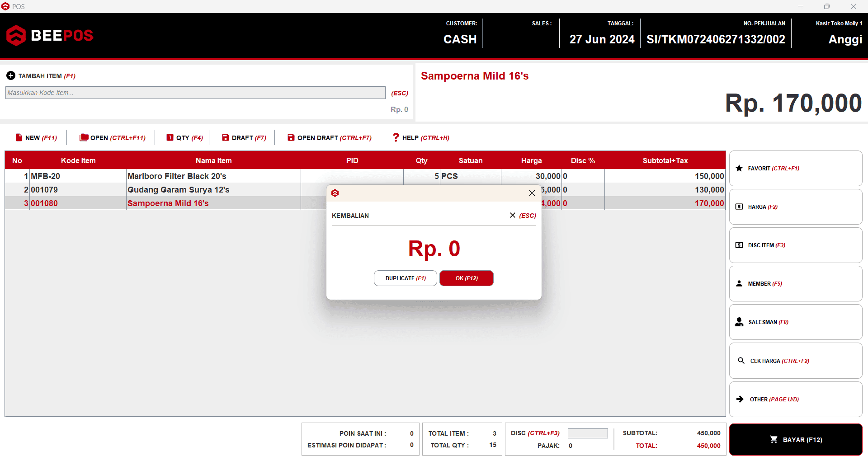Image resolution: width=868 pixels, height=461 pixels.
Task: Click the DISC ITEM (F3) button
Action: [x=796, y=245]
